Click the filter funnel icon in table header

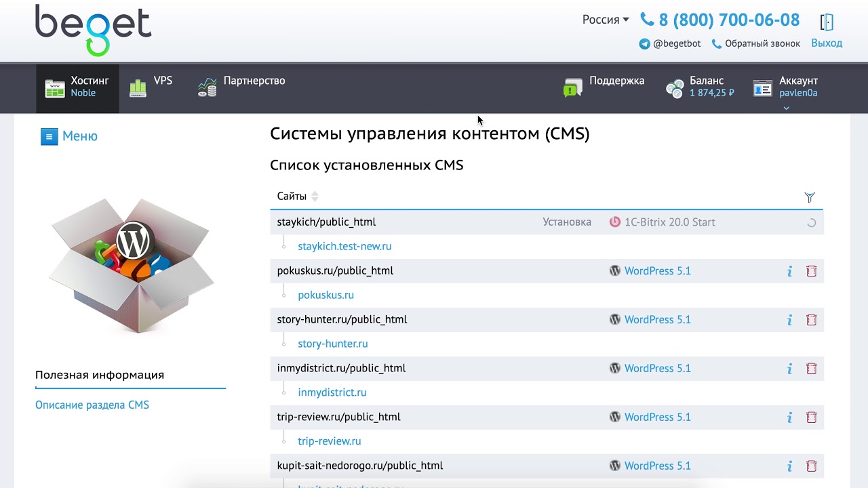click(810, 197)
